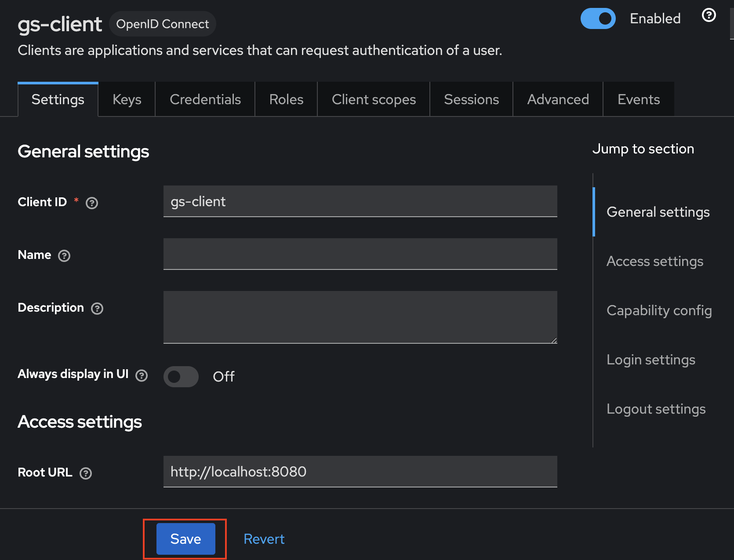Jump to Access settings section

tap(655, 262)
